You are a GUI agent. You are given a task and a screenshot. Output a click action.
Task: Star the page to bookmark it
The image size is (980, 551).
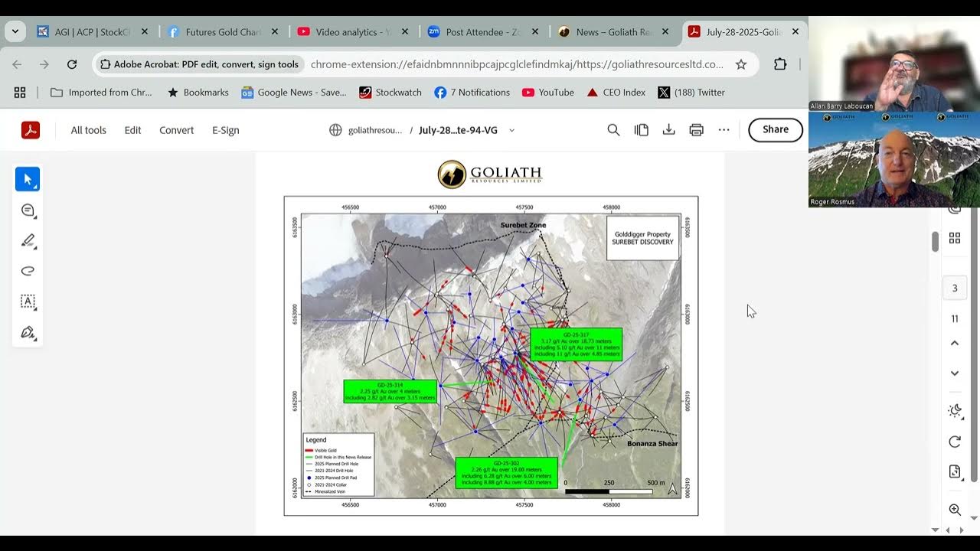point(741,64)
